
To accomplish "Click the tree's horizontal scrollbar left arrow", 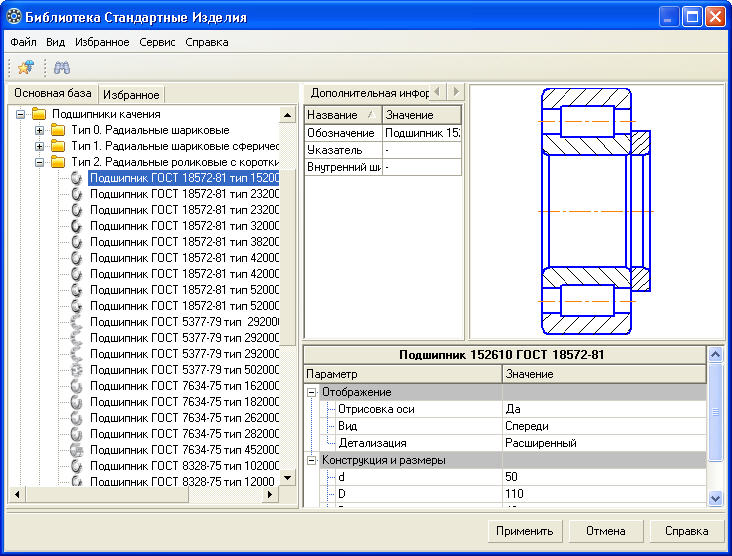I will coord(17,494).
